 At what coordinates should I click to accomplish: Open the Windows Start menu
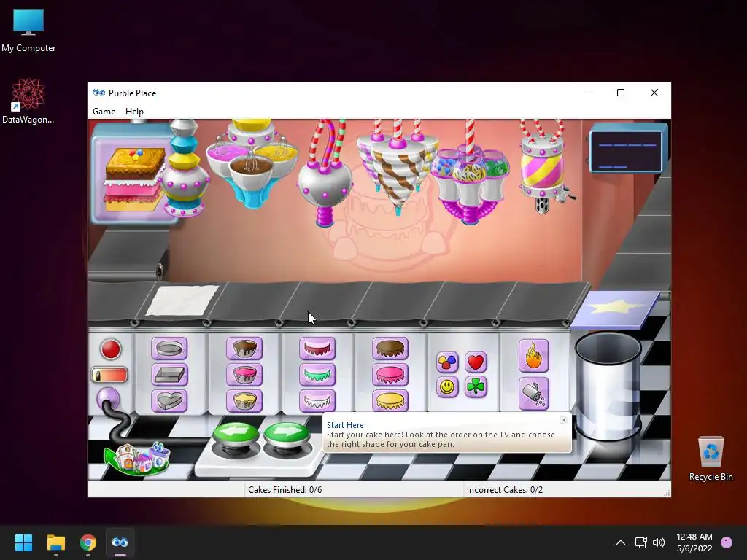click(x=23, y=542)
